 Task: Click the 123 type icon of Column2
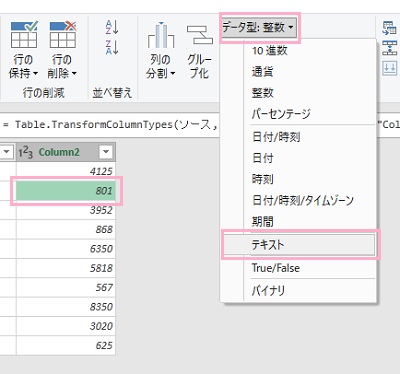(26, 152)
